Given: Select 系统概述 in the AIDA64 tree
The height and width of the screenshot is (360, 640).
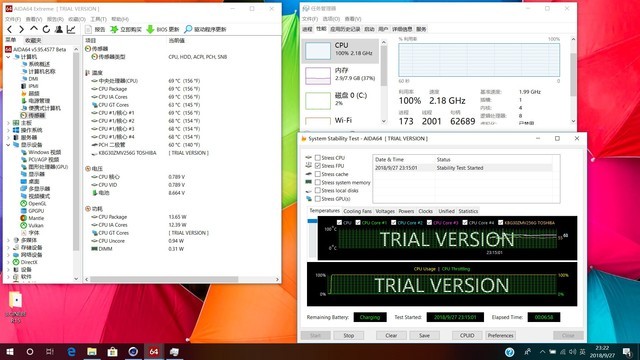Looking at the screenshot, I should [36, 64].
